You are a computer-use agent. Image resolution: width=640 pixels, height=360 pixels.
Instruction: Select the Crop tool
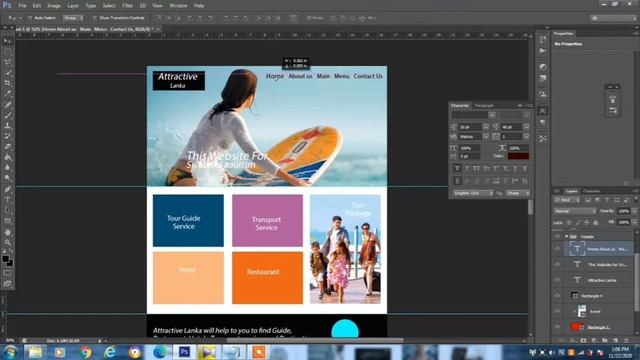(x=7, y=83)
